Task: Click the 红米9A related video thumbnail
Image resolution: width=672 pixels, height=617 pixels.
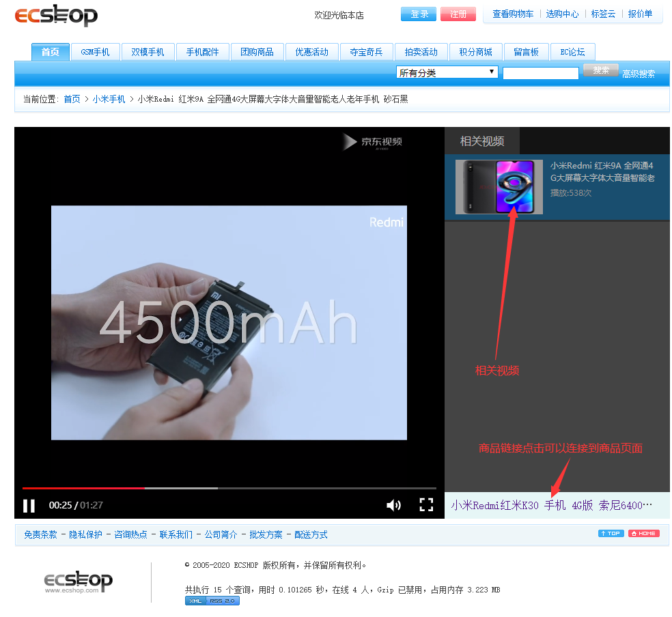Action: point(499,186)
